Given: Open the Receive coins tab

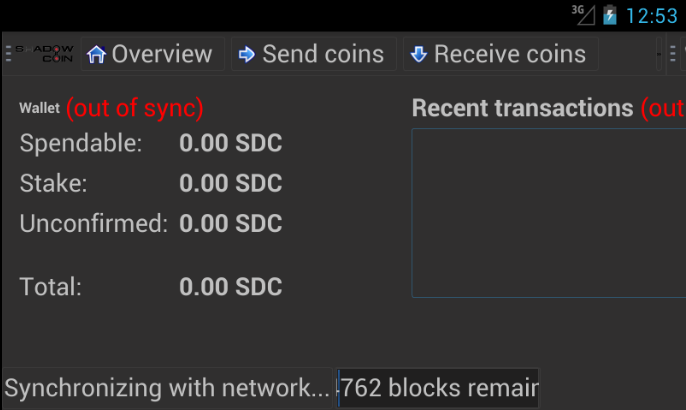Looking at the screenshot, I should click(x=500, y=54).
